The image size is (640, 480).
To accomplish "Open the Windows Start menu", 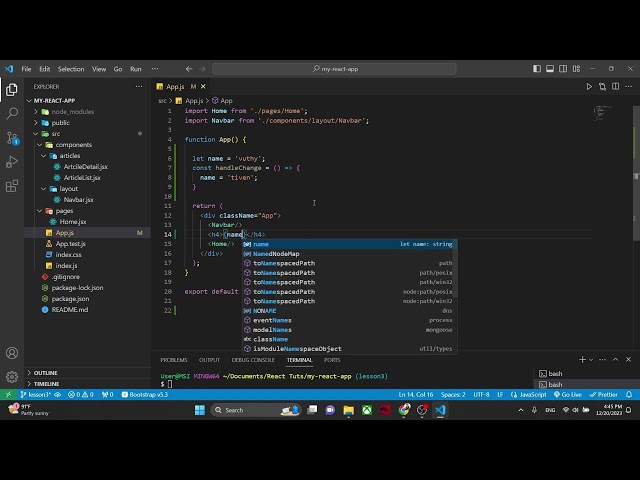I will 200,410.
